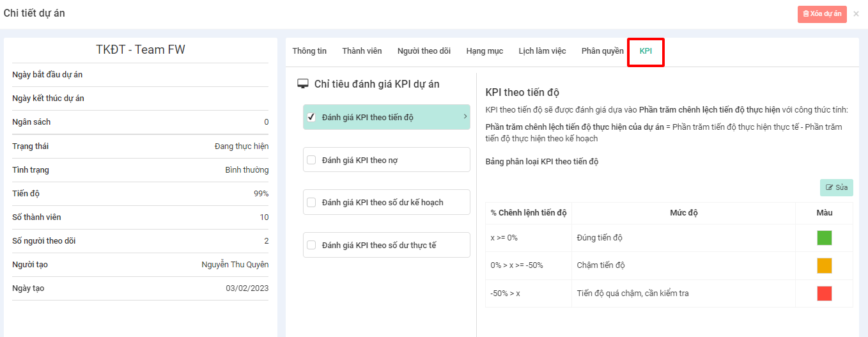Click the red Tiến độ quá chậm swatch
Image resolution: width=868 pixels, height=337 pixels.
point(824,294)
